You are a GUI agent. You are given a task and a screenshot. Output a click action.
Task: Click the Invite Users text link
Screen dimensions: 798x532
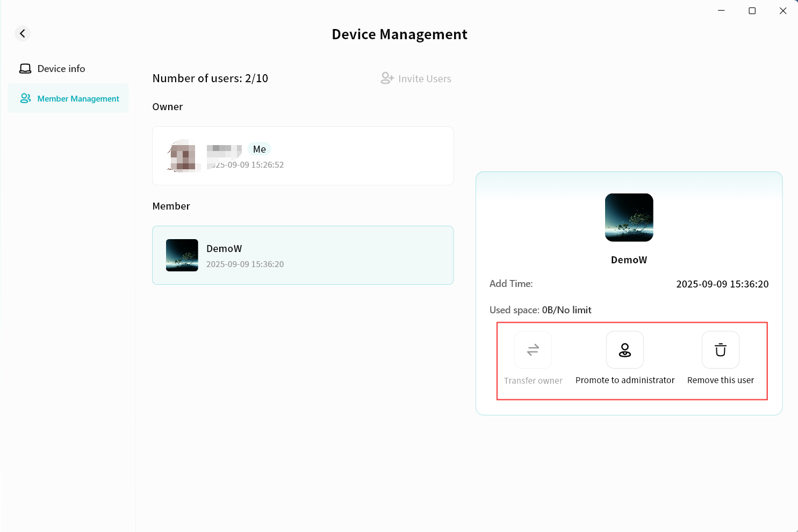[x=425, y=79]
